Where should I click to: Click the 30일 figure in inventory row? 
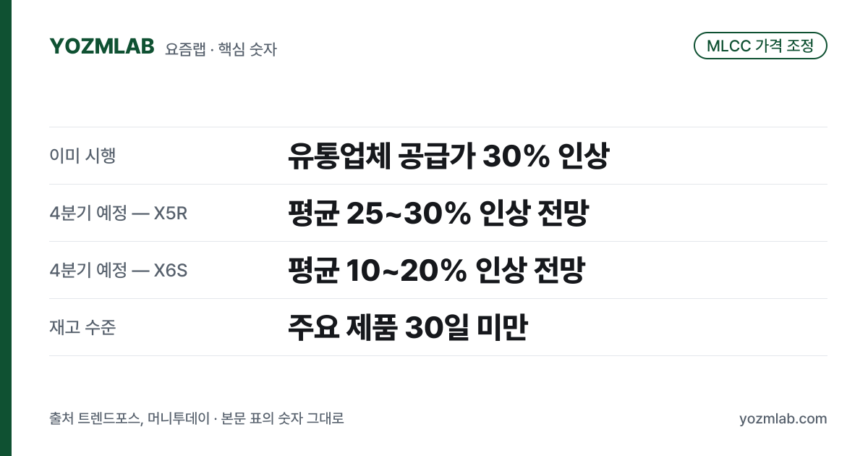pyautogui.click(x=437, y=327)
